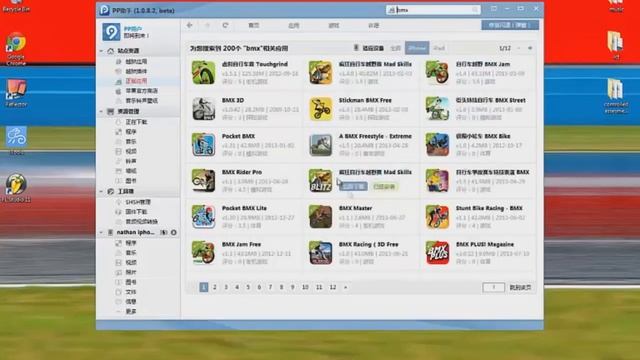Go back with the back arrow button
This screenshot has height=360, width=640.
click(x=189, y=25)
